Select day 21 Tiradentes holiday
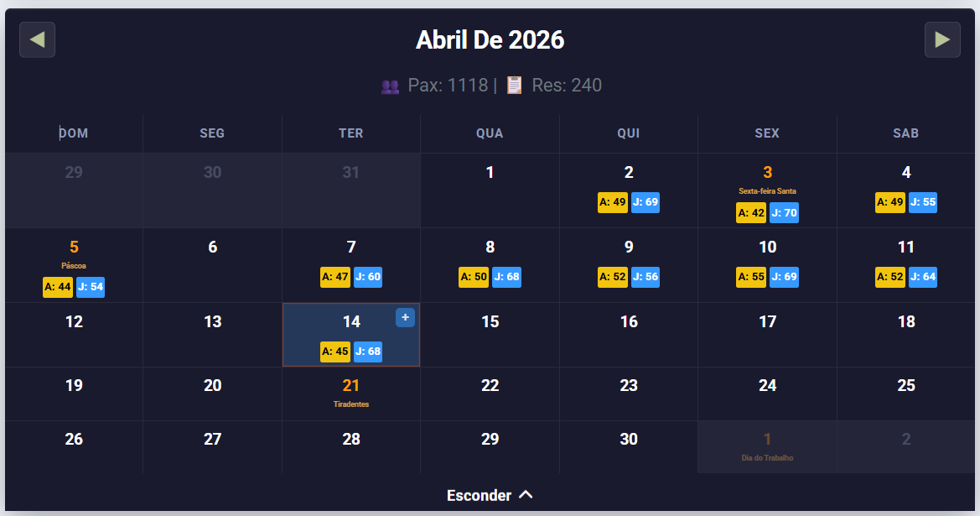 click(351, 393)
